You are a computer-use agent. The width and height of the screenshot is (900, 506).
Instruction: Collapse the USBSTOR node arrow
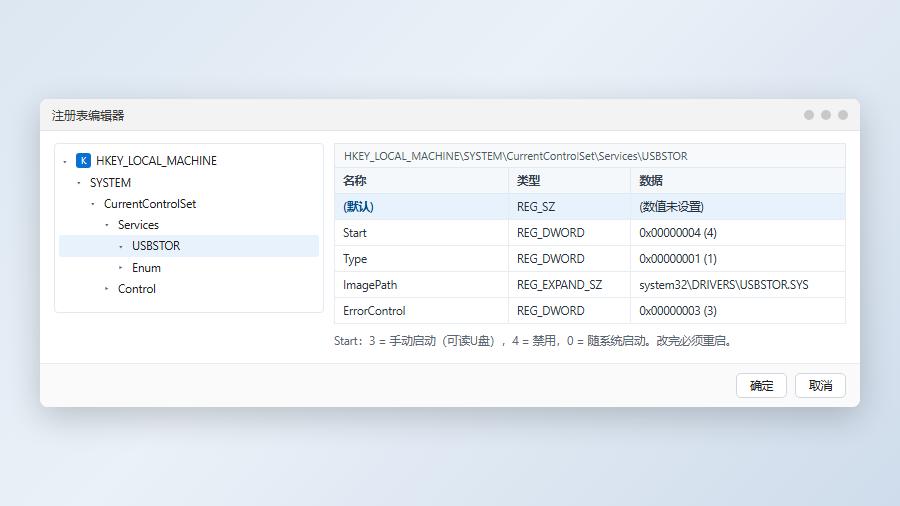pos(121,247)
